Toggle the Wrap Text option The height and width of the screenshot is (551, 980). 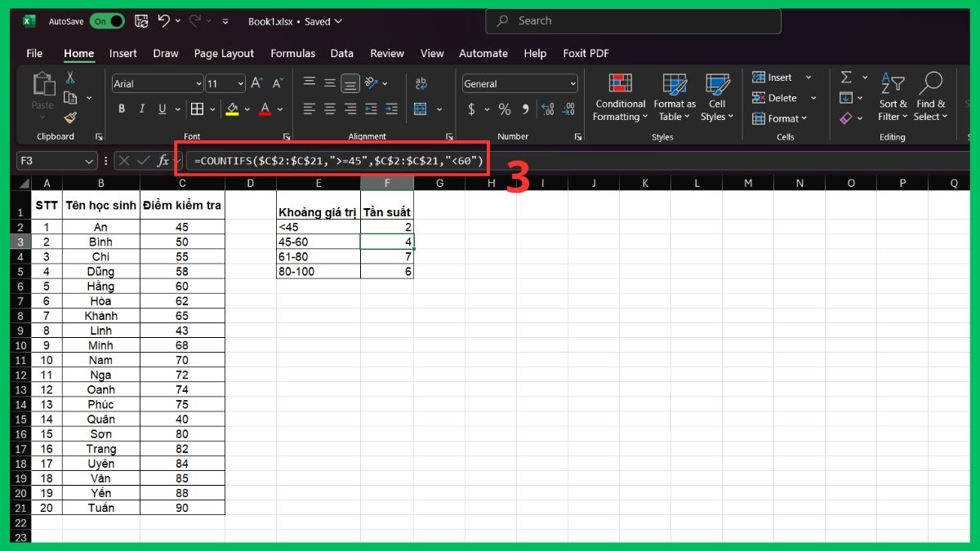tap(421, 82)
